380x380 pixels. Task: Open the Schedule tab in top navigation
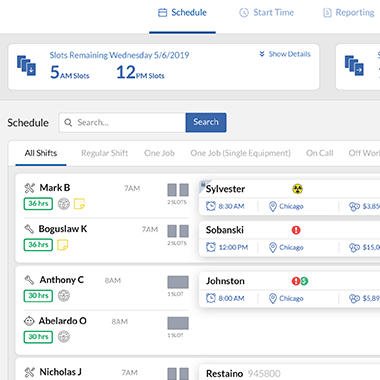pyautogui.click(x=182, y=13)
